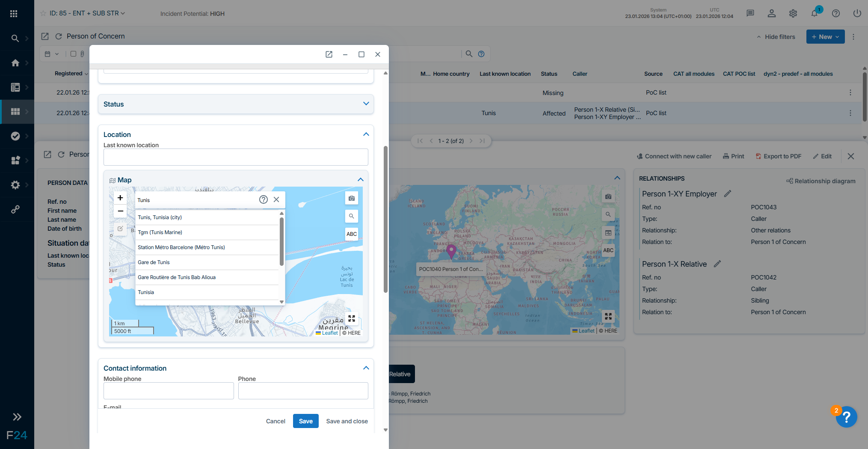Zoom out on the Location map
Viewport: 868px width, 449px height.
120,211
